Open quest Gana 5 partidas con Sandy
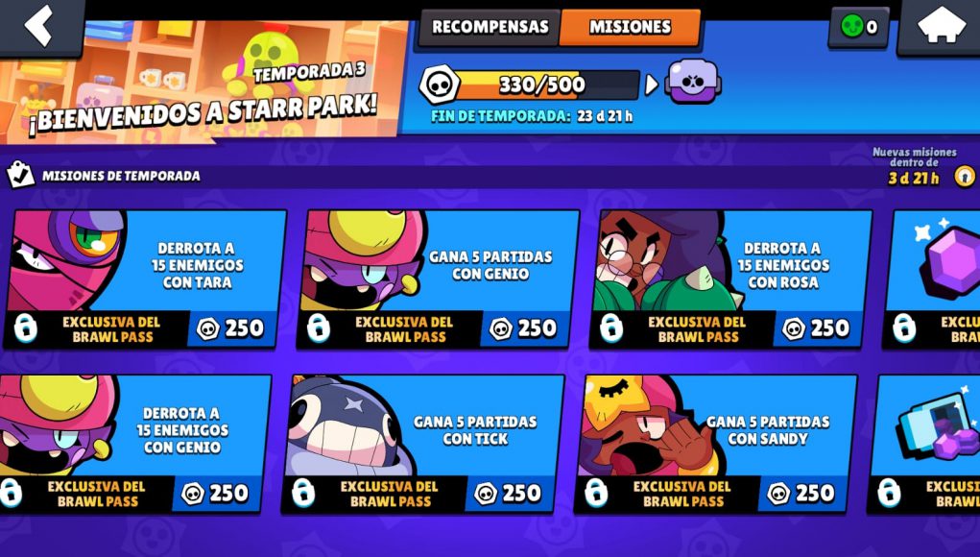 point(716,444)
